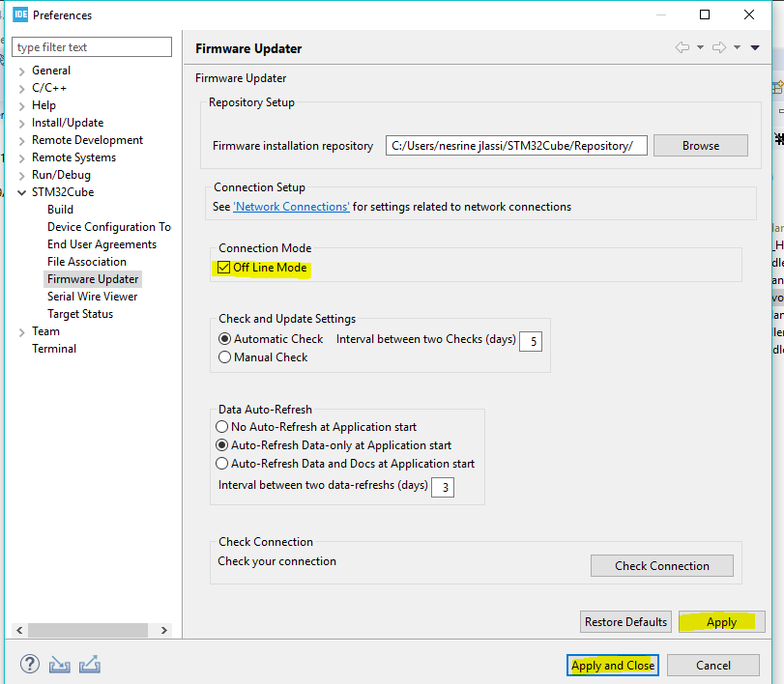This screenshot has height=684, width=784.
Task: Open the 'Network Connections' link
Action: coord(291,207)
